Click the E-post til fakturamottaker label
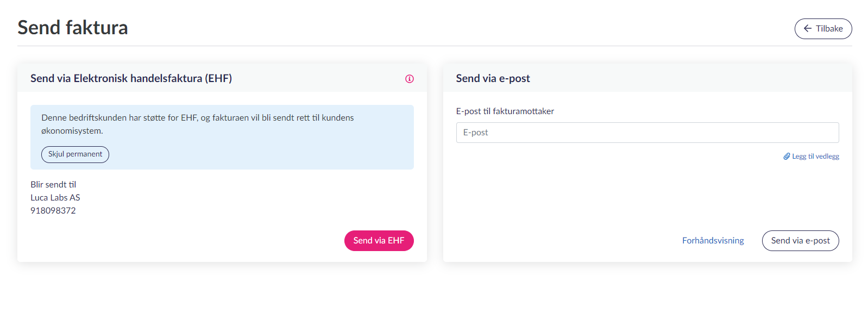This screenshot has height=319, width=868. pos(505,111)
